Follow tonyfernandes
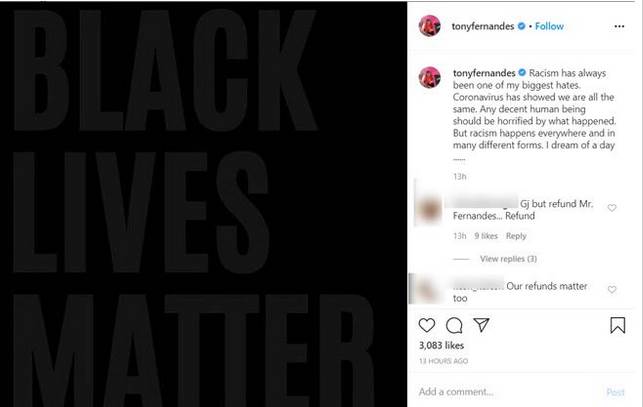Screen dimensions: 643x407 [x=549, y=26]
